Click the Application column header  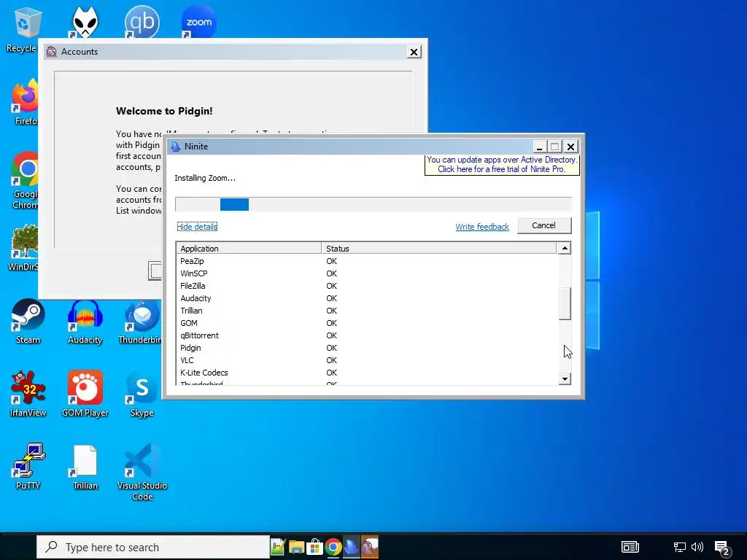pyautogui.click(x=249, y=248)
